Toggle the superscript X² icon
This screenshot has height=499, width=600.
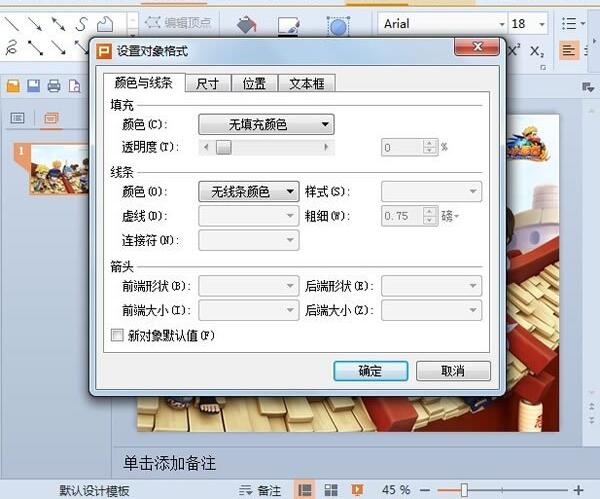pyautogui.click(x=514, y=50)
